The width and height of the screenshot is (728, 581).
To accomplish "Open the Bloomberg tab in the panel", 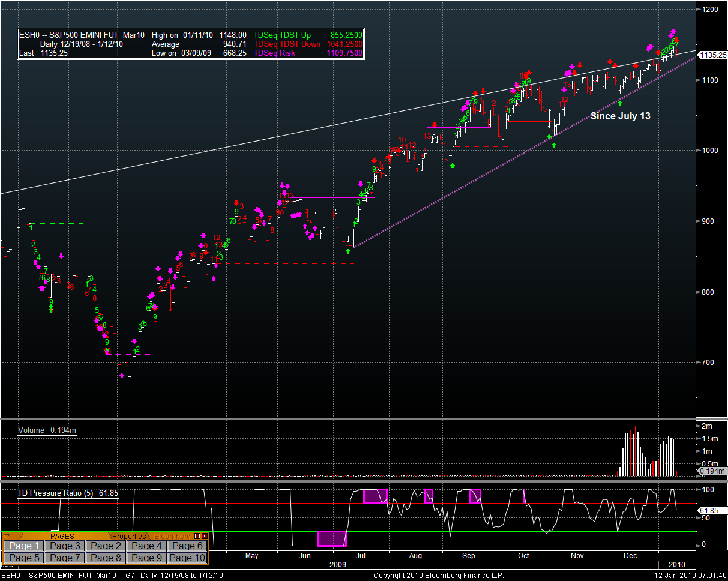I will point(173,536).
